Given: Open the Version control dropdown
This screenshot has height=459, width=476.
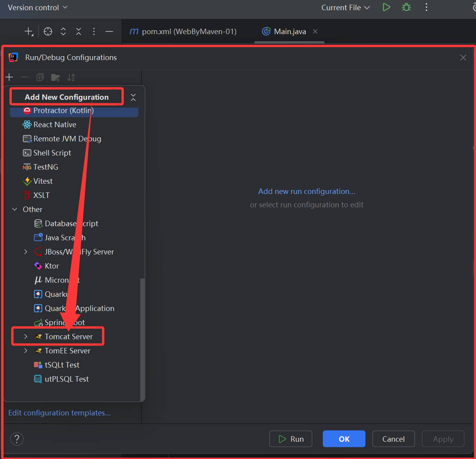Looking at the screenshot, I should tap(38, 7).
